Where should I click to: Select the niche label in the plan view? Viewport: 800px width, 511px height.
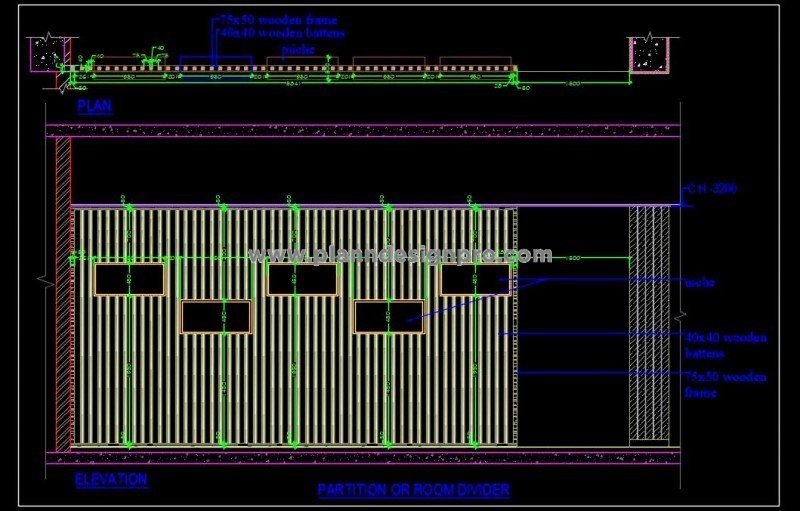pyautogui.click(x=298, y=47)
